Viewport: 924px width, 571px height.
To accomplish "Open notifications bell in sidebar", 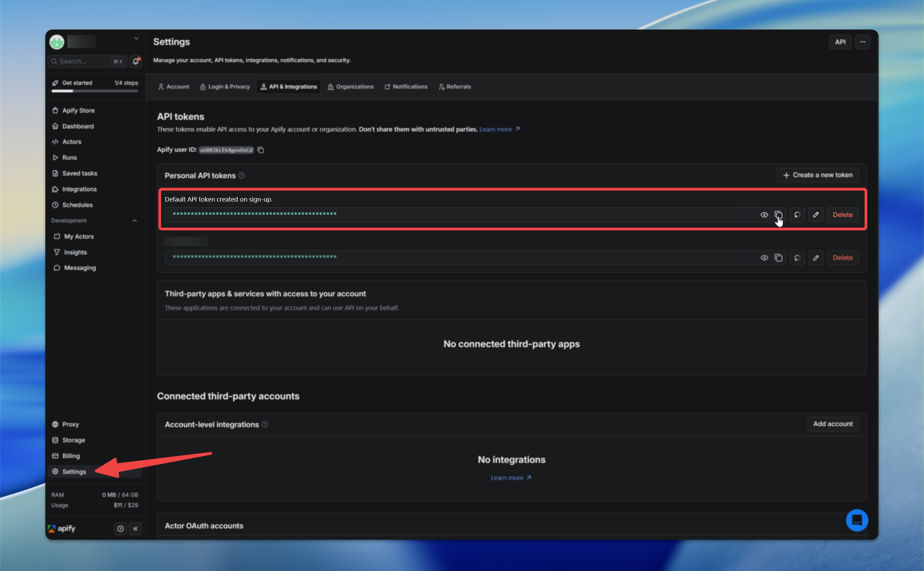I will point(136,61).
